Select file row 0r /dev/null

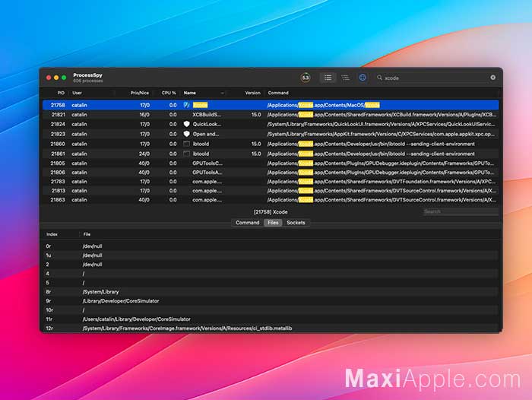point(271,246)
